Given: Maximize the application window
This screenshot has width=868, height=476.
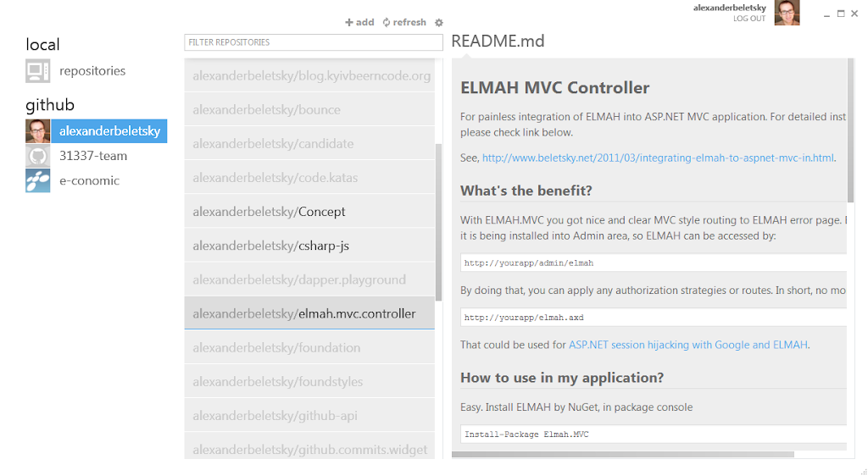Looking at the screenshot, I should point(841,14).
